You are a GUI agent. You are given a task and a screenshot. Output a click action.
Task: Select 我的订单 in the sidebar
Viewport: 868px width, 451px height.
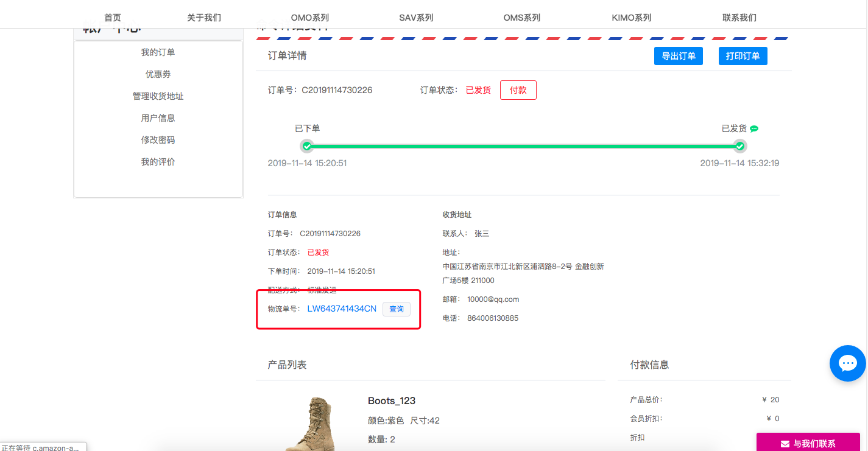click(x=158, y=52)
